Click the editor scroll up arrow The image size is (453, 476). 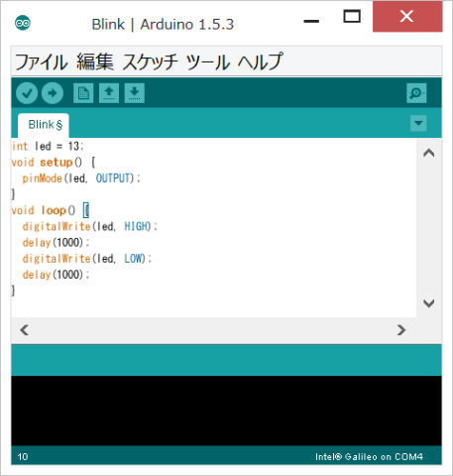[x=429, y=153]
